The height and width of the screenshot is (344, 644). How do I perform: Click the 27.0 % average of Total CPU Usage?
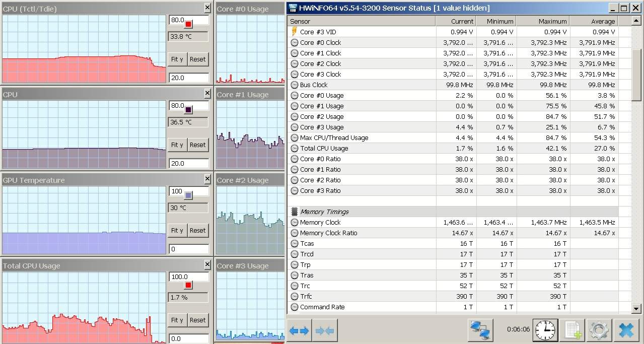(604, 148)
